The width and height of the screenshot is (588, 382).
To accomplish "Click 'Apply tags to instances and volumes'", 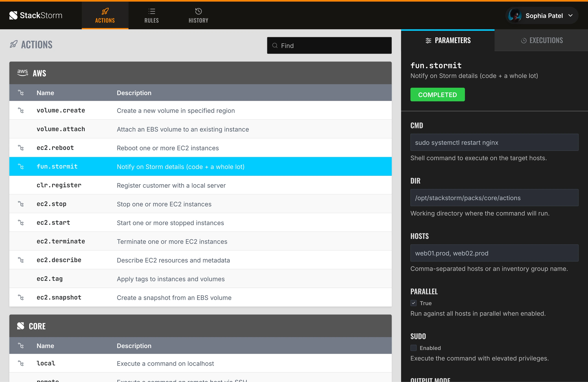I will [170, 279].
